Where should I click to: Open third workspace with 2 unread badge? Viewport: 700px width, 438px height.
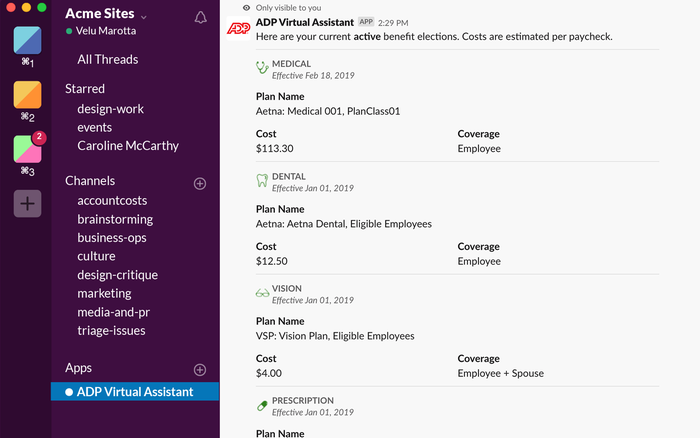27,149
